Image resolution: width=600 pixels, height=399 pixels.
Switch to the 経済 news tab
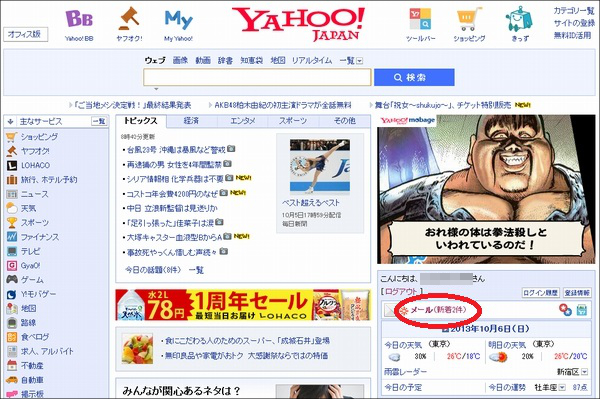tap(192, 121)
